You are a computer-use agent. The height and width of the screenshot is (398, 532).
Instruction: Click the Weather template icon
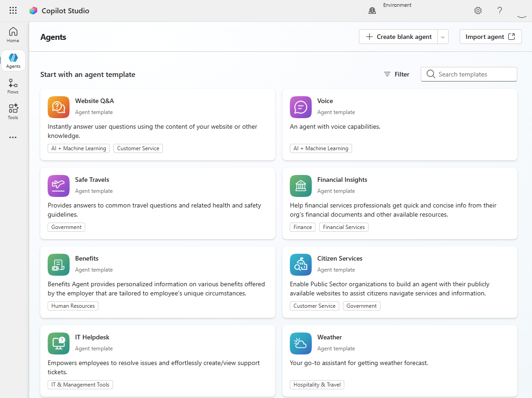301,343
